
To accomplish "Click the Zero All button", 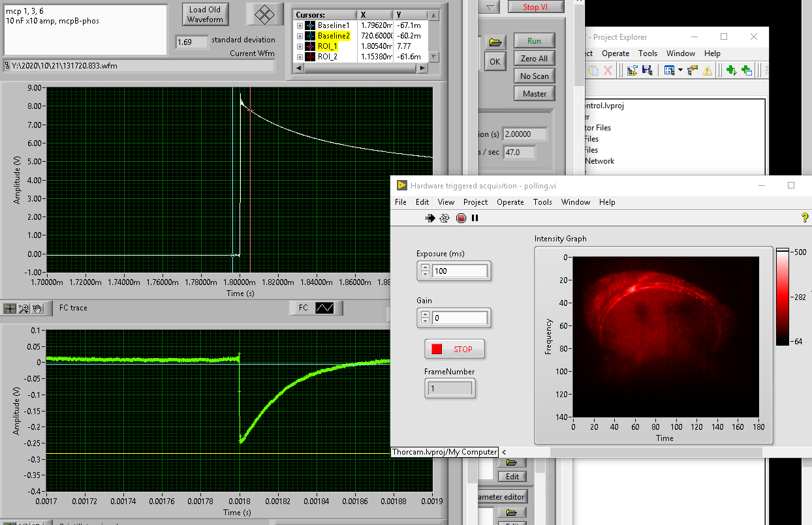I will coord(534,59).
